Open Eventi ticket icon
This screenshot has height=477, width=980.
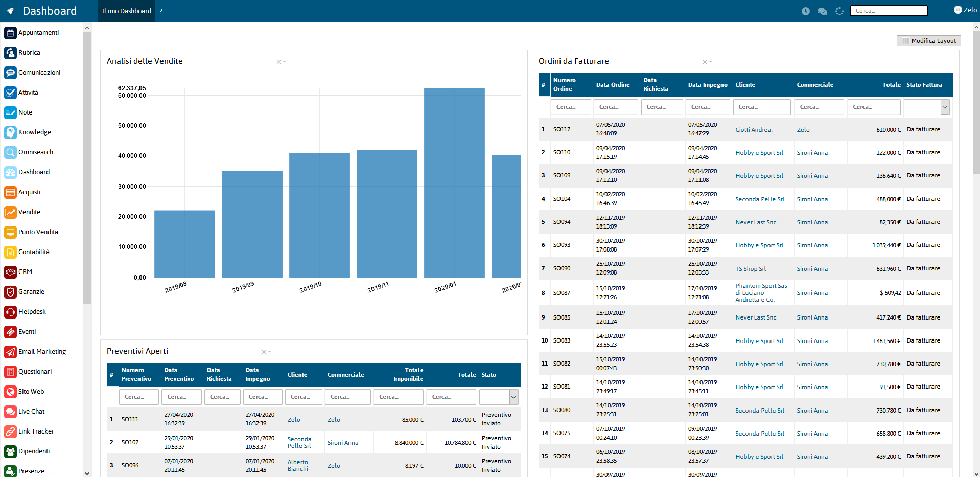pyautogui.click(x=10, y=332)
